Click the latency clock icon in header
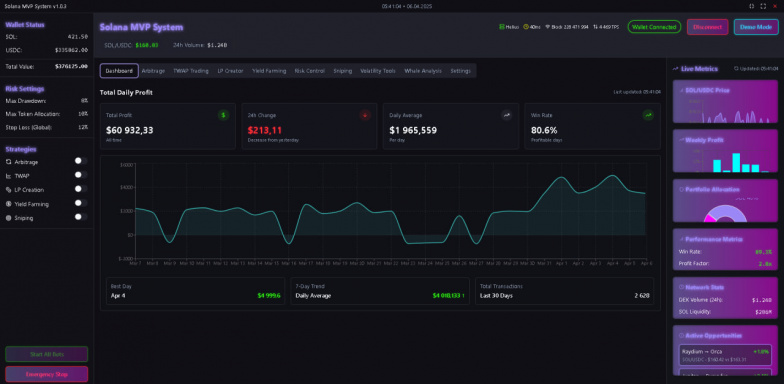The image size is (784, 384). click(x=526, y=27)
